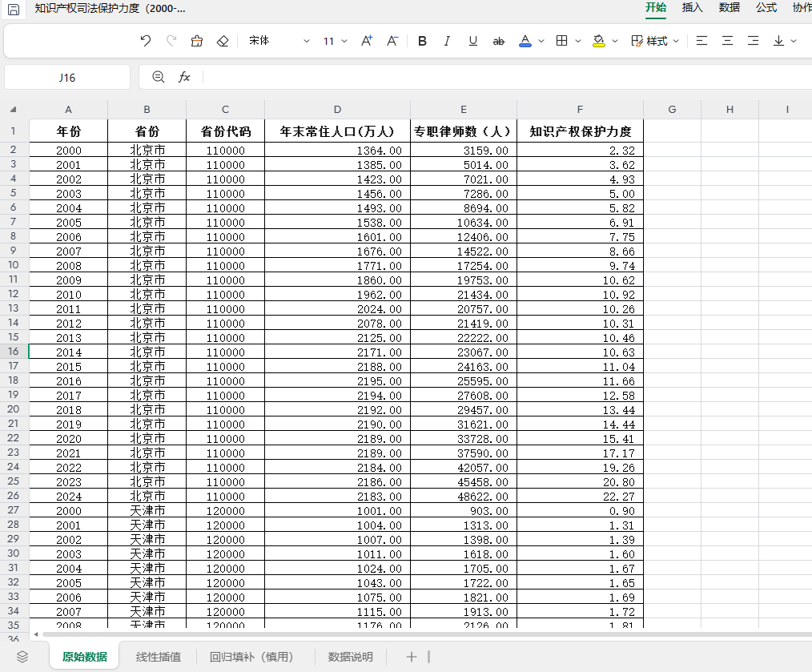Toggle italic formatting
Viewport: 812px width, 672px height.
447,41
